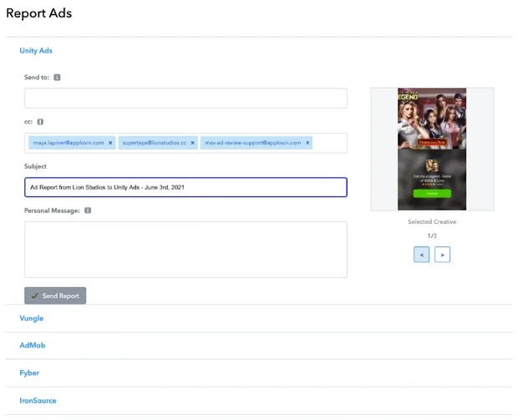The image size is (518, 420).
Task: Click the Send Report button
Action: (x=55, y=296)
